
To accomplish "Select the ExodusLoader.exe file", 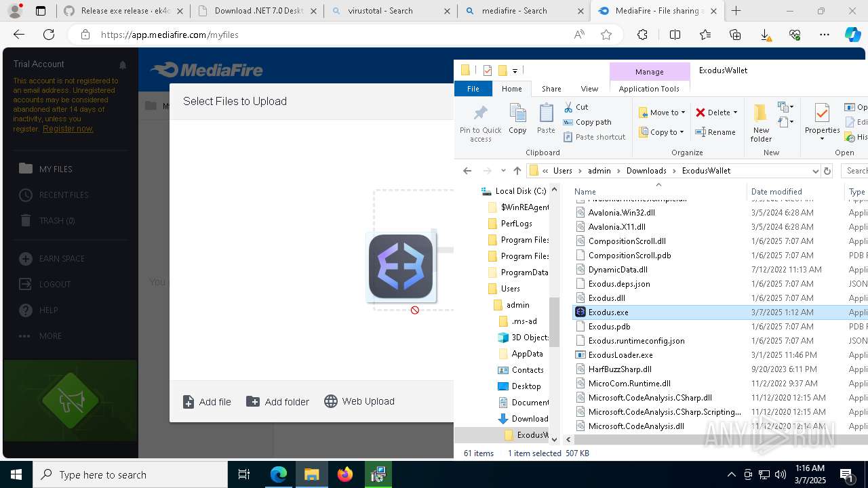I will point(620,355).
